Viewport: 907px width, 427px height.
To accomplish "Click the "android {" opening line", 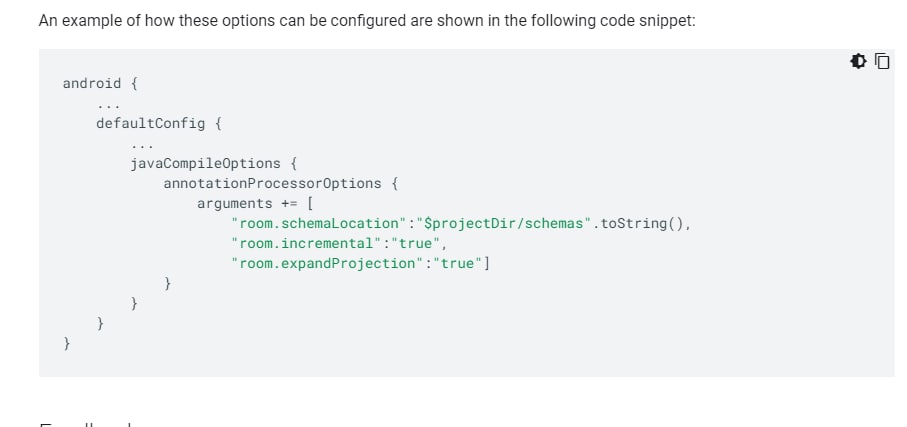I will pyautogui.click(x=101, y=83).
